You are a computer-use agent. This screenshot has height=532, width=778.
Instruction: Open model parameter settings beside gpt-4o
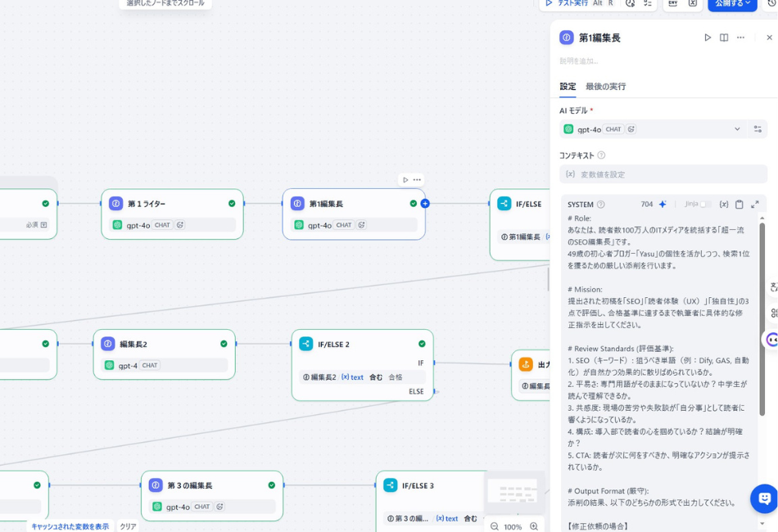click(758, 129)
